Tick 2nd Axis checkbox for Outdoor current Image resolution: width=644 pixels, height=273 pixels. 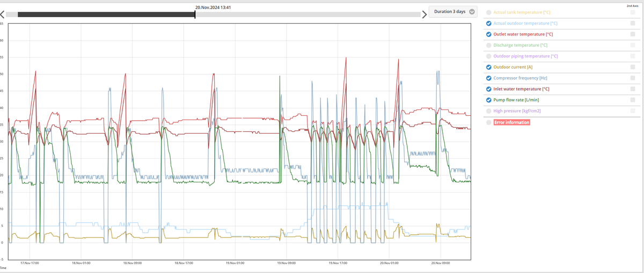(633, 67)
